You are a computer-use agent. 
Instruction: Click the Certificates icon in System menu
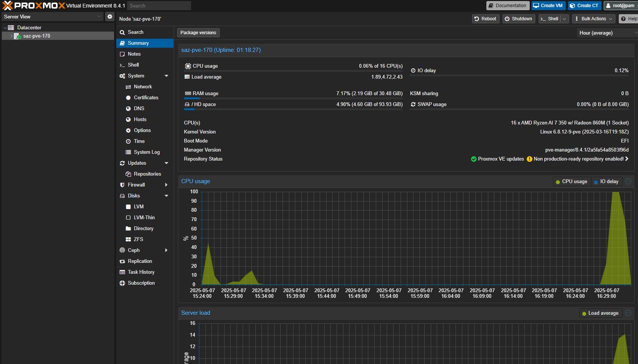click(128, 98)
